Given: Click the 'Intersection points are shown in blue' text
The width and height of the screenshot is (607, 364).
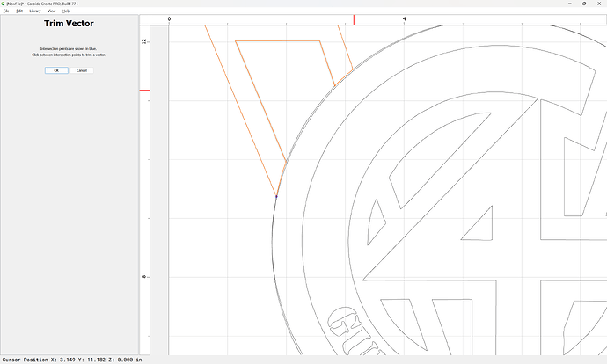Looking at the screenshot, I should pyautogui.click(x=69, y=49).
